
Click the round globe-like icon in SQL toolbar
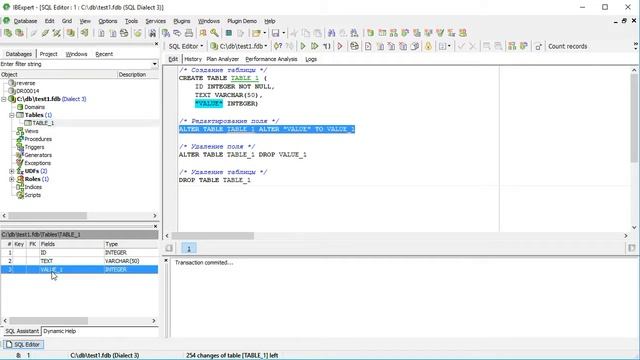[x=354, y=47]
